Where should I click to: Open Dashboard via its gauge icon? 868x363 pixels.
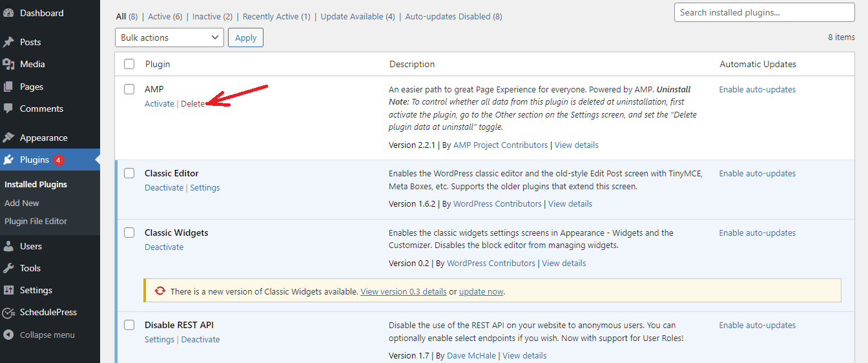coord(8,13)
